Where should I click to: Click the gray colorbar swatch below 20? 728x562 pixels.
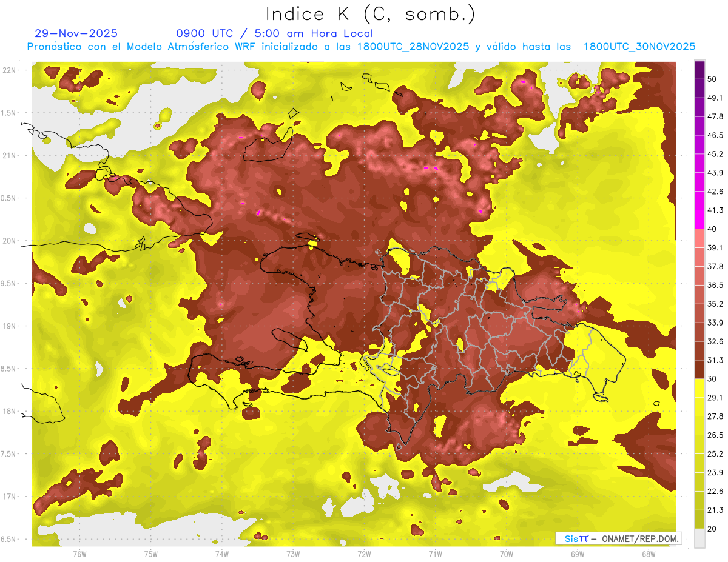pyautogui.click(x=699, y=538)
